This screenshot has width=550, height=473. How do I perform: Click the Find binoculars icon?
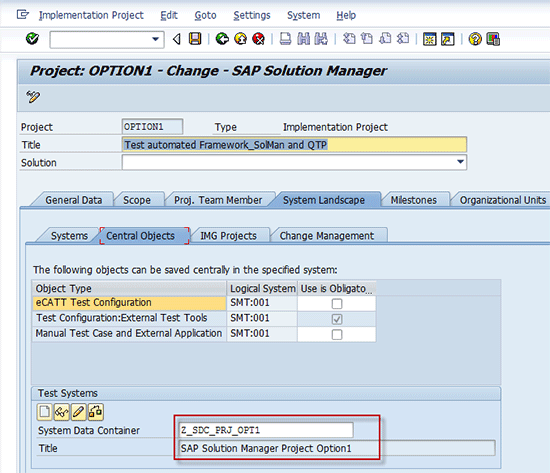[x=304, y=39]
